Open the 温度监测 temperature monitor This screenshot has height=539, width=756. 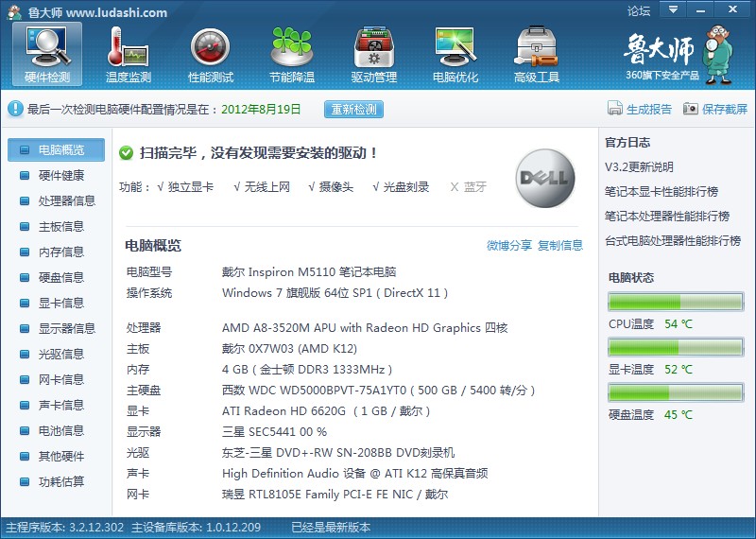[129, 54]
